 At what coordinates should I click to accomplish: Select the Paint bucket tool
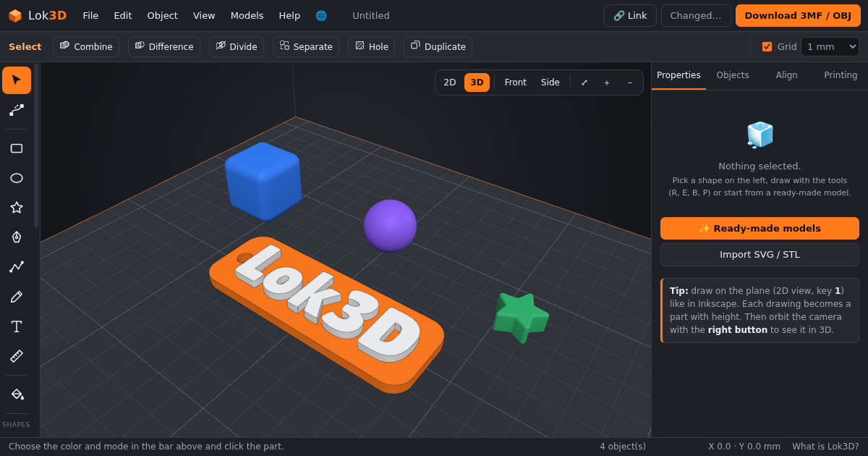(x=17, y=394)
